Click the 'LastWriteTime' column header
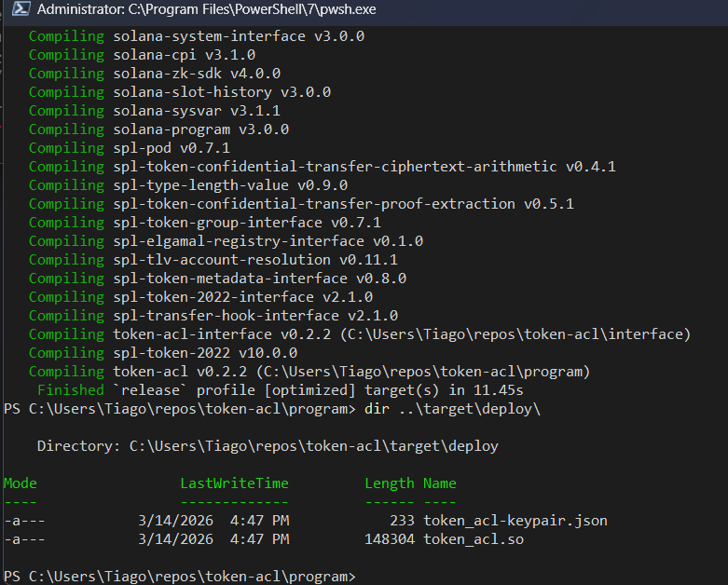This screenshot has width=728, height=585. pyautogui.click(x=235, y=483)
